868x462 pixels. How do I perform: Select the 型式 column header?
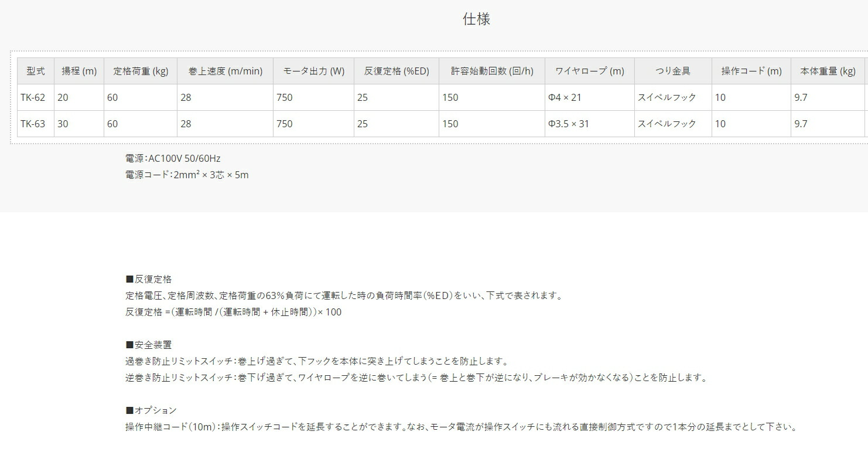35,70
